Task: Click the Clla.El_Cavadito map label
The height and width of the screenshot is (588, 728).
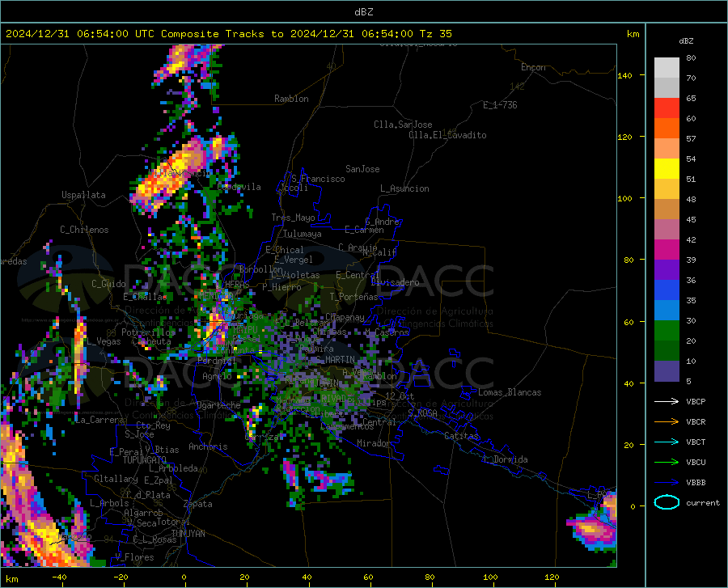Action: [x=447, y=135]
